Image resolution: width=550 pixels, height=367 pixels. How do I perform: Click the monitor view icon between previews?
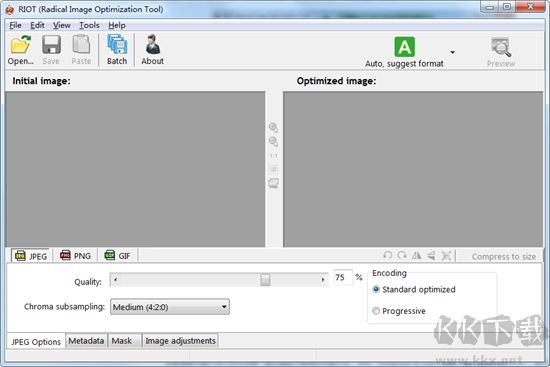[x=274, y=183]
